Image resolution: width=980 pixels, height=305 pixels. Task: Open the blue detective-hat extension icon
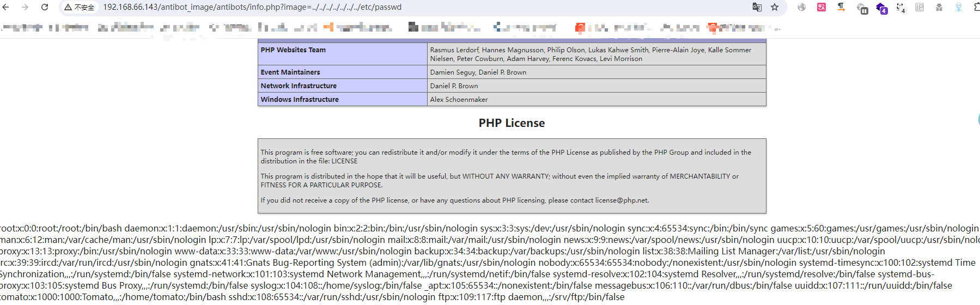point(959,7)
